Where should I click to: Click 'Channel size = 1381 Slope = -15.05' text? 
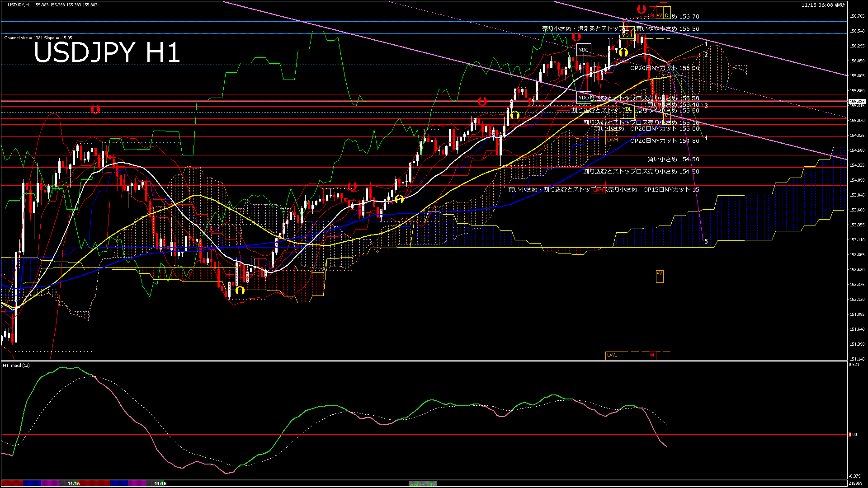pos(38,38)
